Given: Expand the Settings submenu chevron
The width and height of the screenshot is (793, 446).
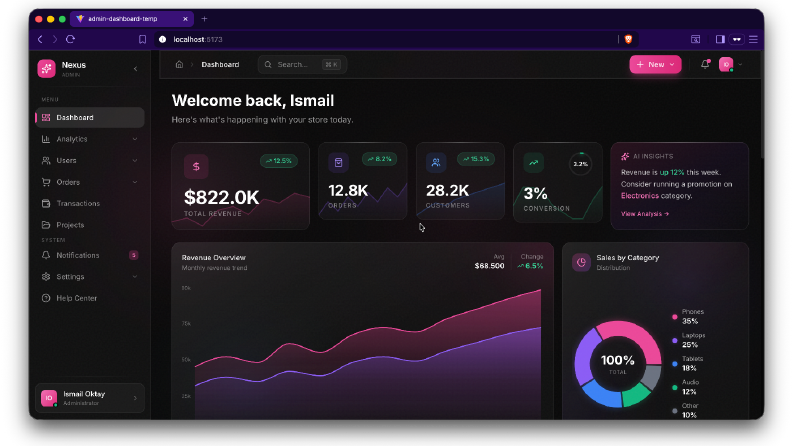Looking at the screenshot, I should 135,277.
